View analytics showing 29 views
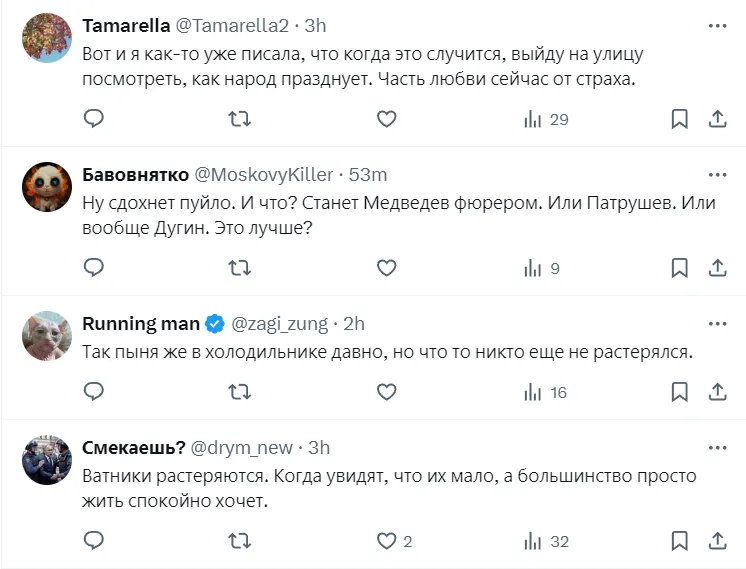This screenshot has height=569, width=746. tap(546, 120)
